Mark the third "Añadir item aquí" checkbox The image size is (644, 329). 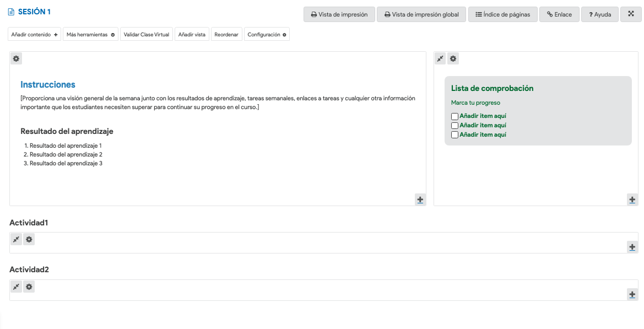pyautogui.click(x=454, y=135)
